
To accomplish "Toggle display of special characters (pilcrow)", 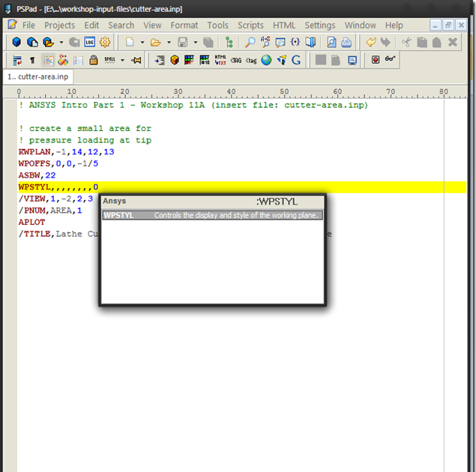I will coord(32,60).
